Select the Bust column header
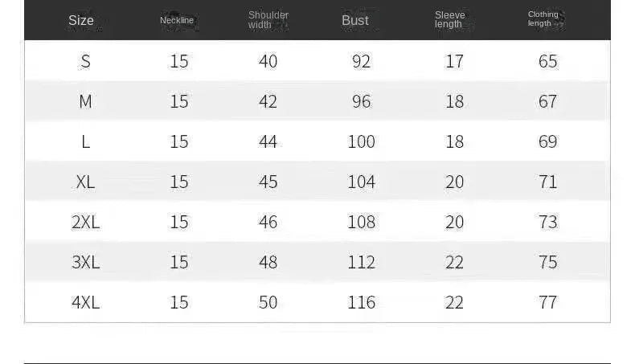The width and height of the screenshot is (635, 364). click(354, 20)
